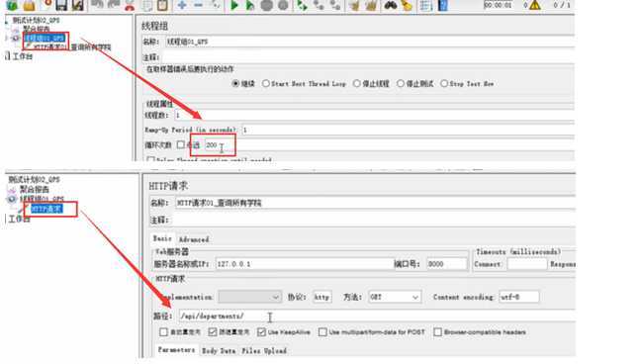The width and height of the screenshot is (642, 364).
Task: Open the Body Data tab
Action: 219,351
